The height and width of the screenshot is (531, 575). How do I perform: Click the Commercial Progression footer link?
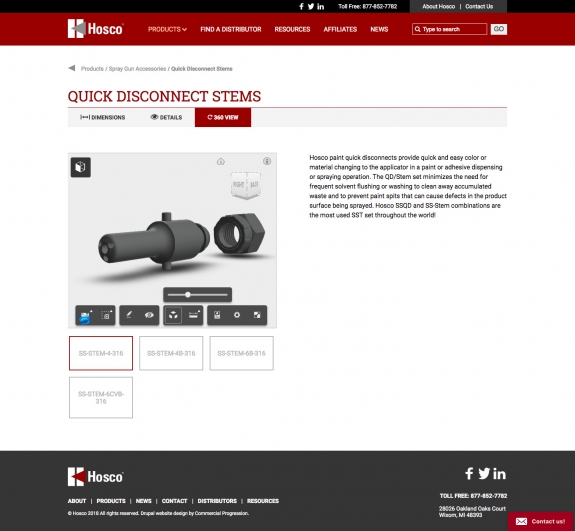click(221, 513)
